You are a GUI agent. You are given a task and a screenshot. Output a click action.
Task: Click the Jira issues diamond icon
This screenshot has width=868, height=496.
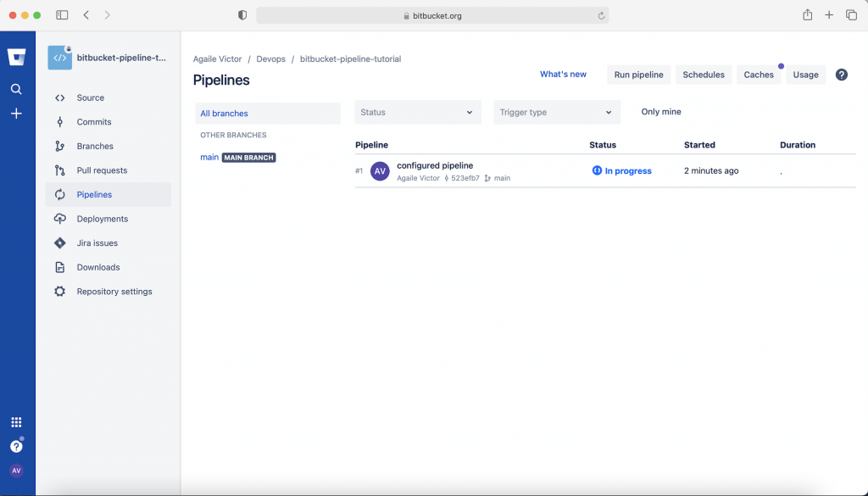tap(60, 243)
